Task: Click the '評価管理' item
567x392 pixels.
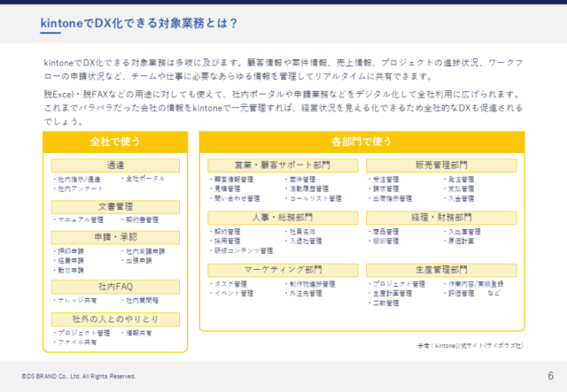Action: point(461,294)
